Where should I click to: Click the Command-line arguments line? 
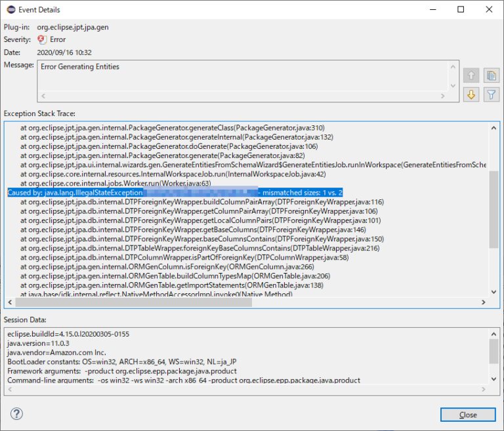point(184,380)
